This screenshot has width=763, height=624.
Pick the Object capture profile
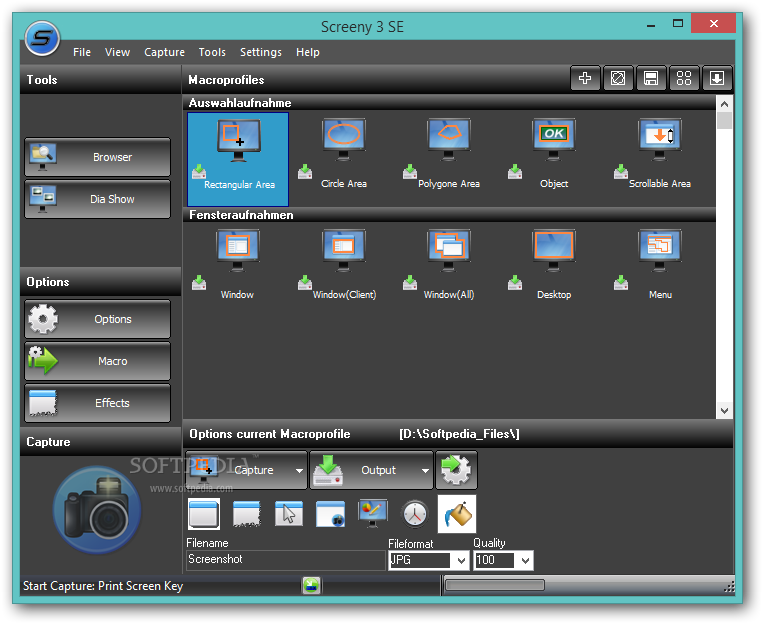point(554,154)
